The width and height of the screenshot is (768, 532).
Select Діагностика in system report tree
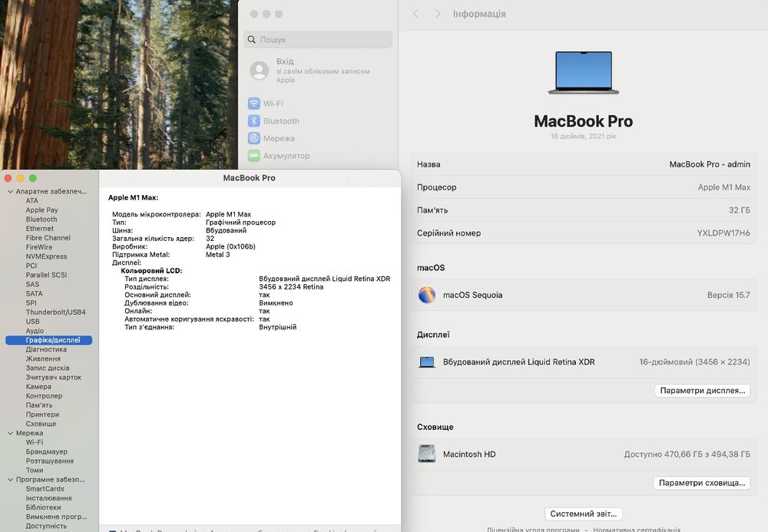click(x=46, y=349)
